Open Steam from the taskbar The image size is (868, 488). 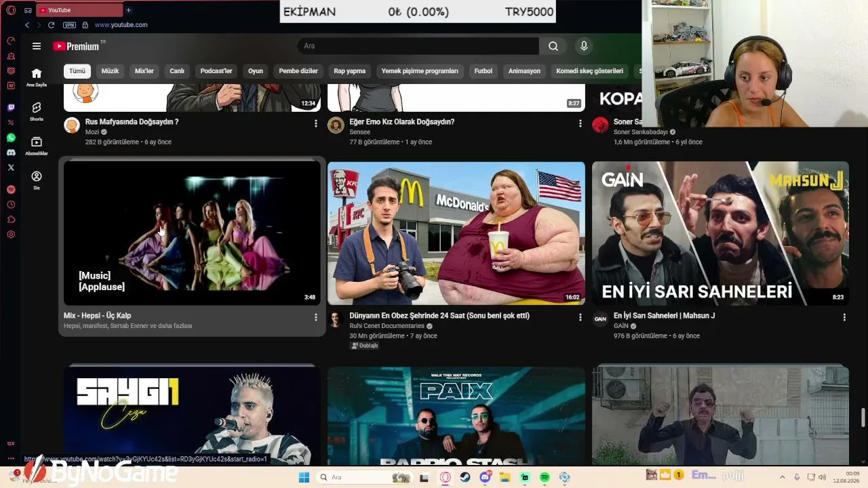click(x=465, y=477)
